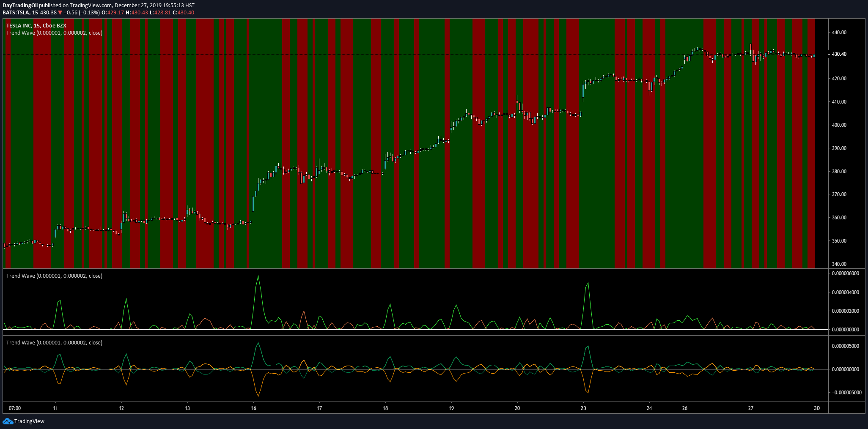Viewport: 868px width, 429px height.
Task: Click the 16 date label on time axis
Action: click(x=253, y=408)
